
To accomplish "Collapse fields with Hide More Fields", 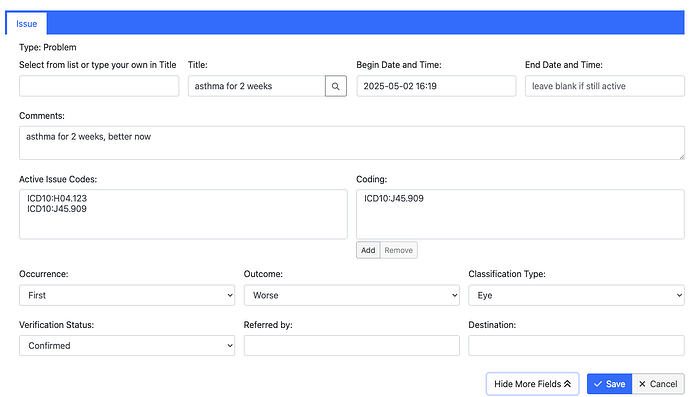I will coord(532,384).
